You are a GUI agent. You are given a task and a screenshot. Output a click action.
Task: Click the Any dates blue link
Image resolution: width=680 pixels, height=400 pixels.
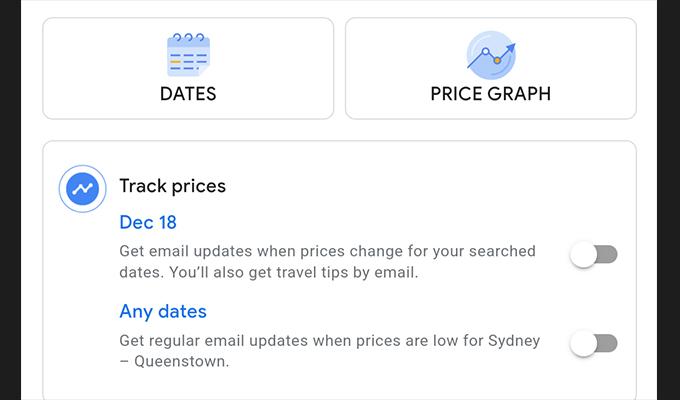point(163,311)
